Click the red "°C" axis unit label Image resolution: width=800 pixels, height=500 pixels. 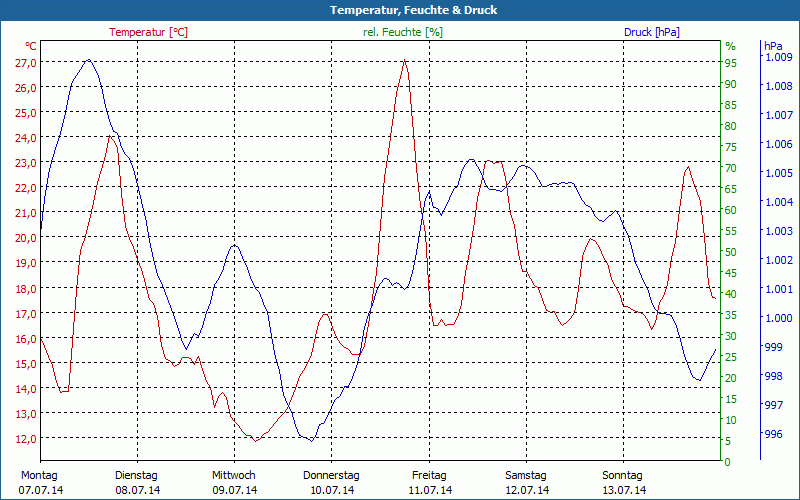(31, 46)
